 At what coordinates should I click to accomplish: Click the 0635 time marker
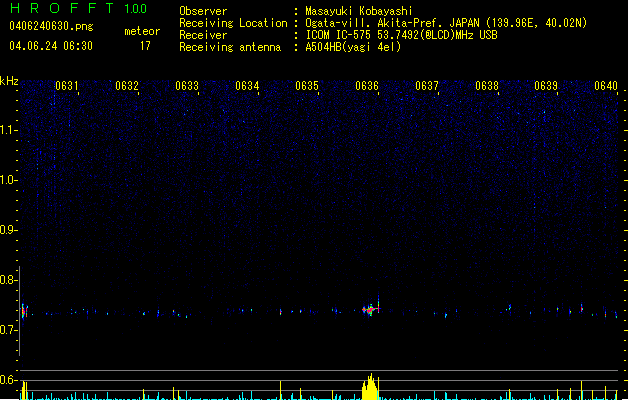[x=307, y=86]
